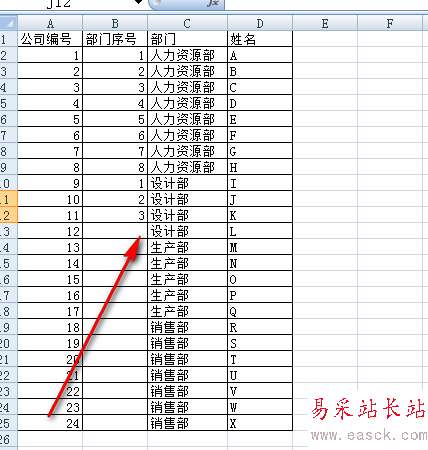Select column C header
The image size is (428, 450).
(x=187, y=23)
